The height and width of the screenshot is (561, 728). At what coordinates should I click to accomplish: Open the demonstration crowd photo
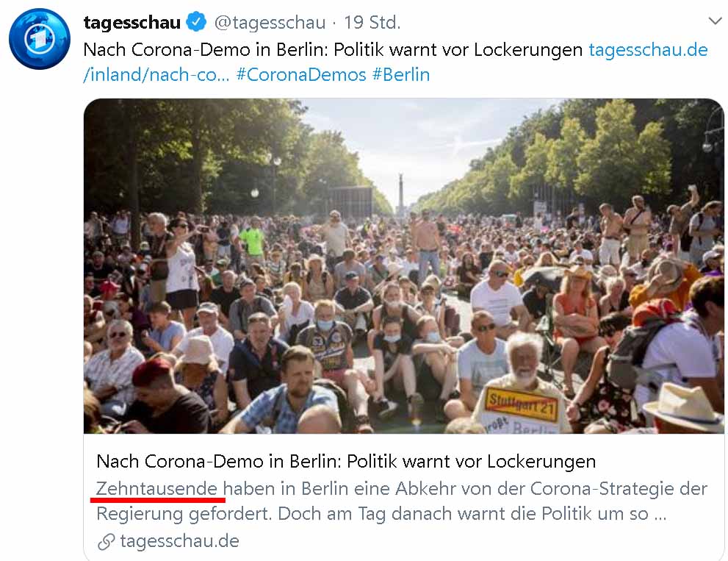point(403,266)
